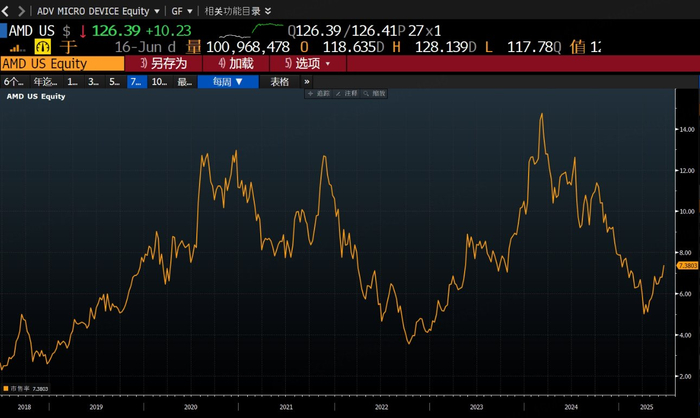Click the 2023 x-axis year label
The width and height of the screenshot is (700, 418).
(x=476, y=407)
